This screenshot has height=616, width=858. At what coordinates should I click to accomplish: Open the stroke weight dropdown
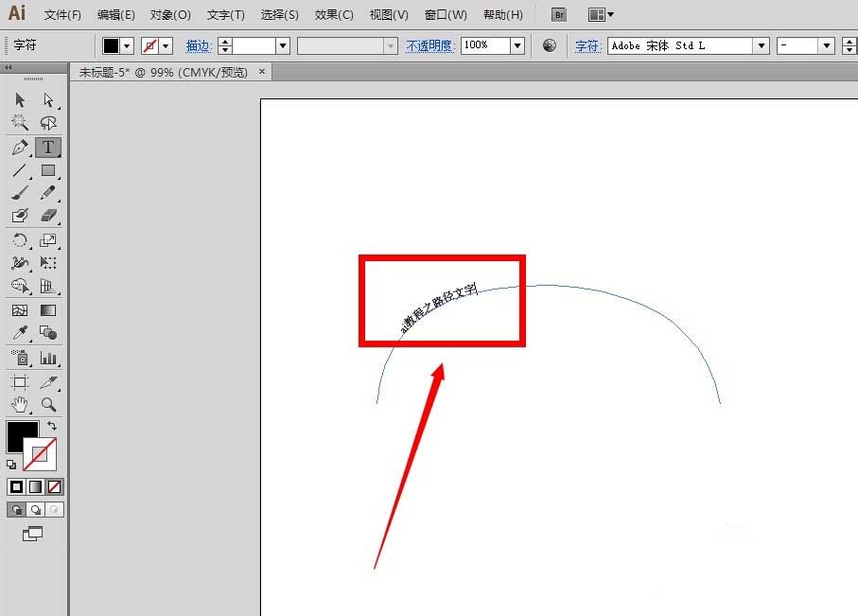tap(282, 46)
